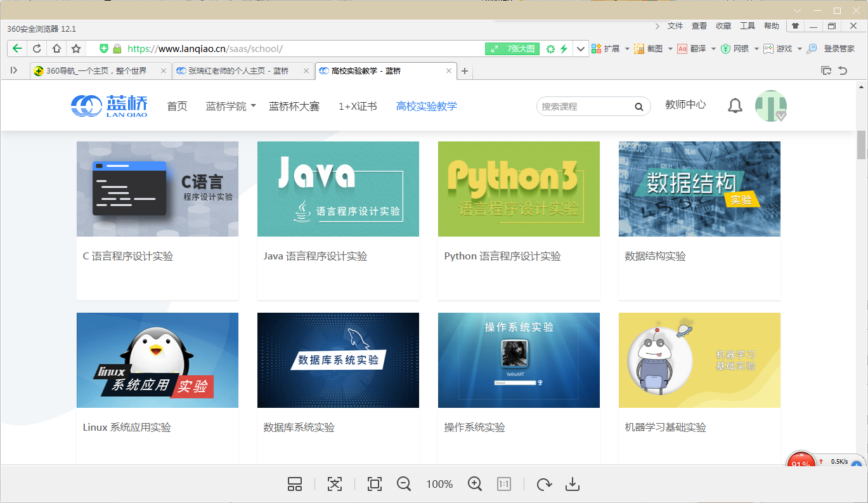Open the Python3 语言程序设计实验 course thumbnail
This screenshot has height=503, width=868.
pyautogui.click(x=519, y=189)
